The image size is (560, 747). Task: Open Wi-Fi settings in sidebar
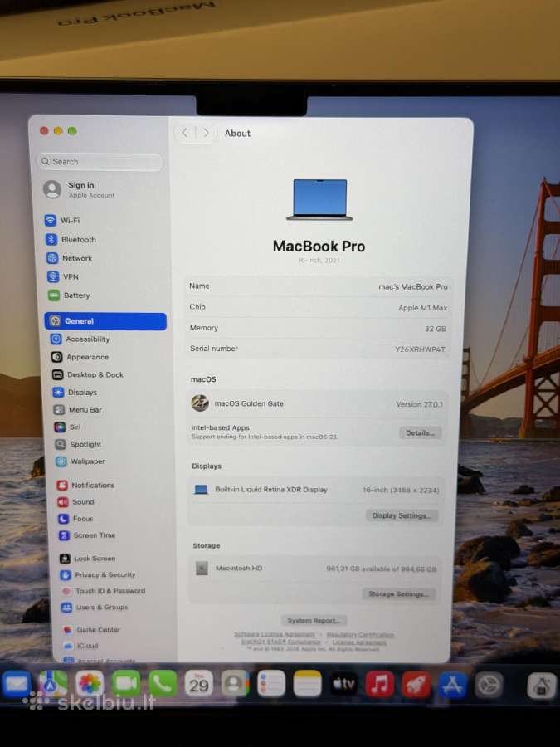[62, 221]
